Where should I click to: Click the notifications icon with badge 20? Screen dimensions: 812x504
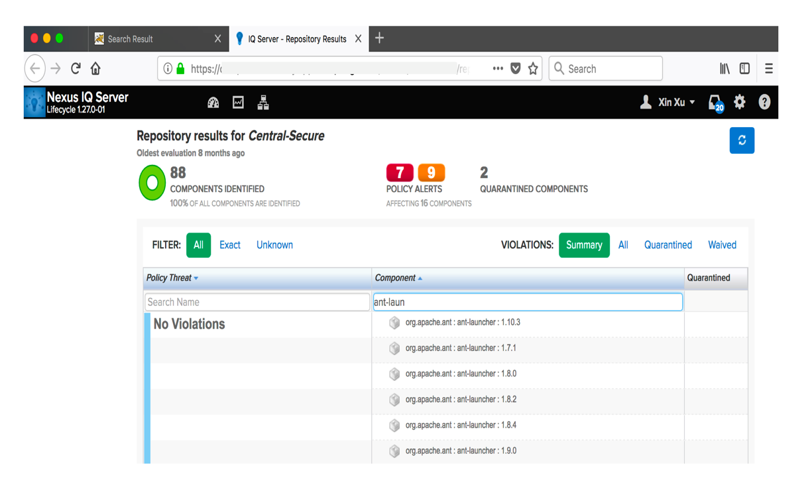pos(715,103)
